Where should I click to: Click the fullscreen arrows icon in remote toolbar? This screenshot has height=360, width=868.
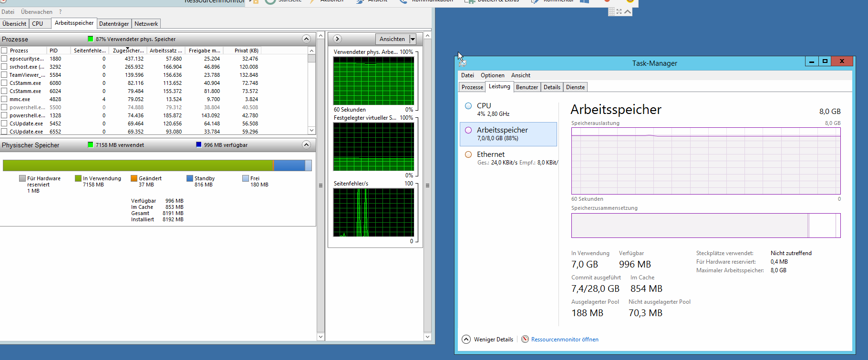(x=619, y=11)
